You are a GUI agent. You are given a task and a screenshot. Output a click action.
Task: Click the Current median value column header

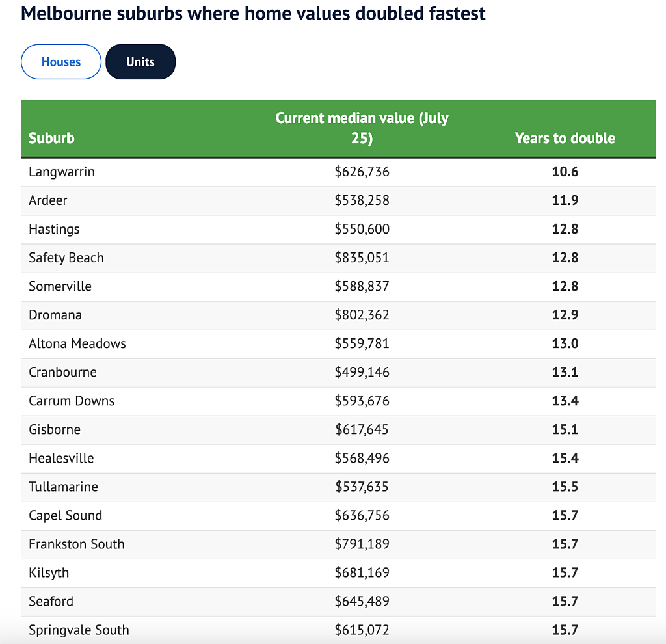pyautogui.click(x=362, y=128)
